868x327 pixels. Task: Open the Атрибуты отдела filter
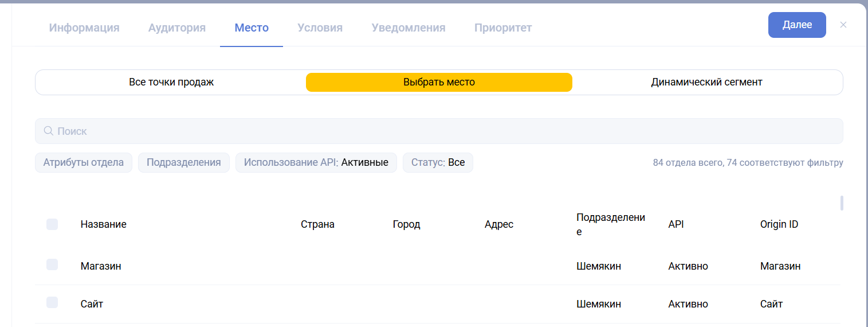coord(84,163)
